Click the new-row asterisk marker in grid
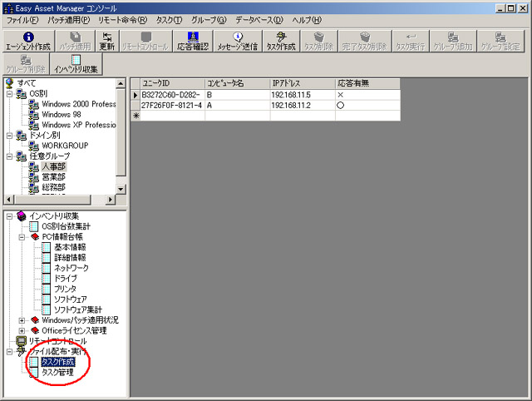This screenshot has width=532, height=401. [135, 116]
